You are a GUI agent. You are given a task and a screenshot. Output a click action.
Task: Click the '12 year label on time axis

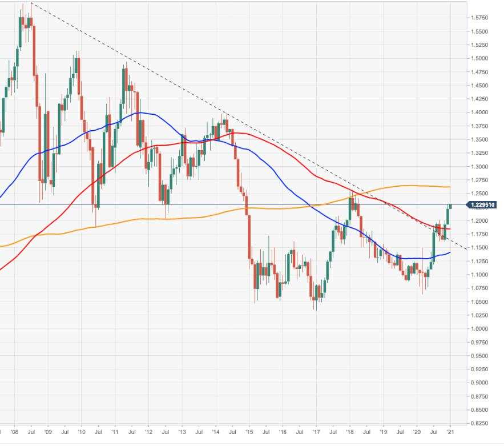pos(148,432)
